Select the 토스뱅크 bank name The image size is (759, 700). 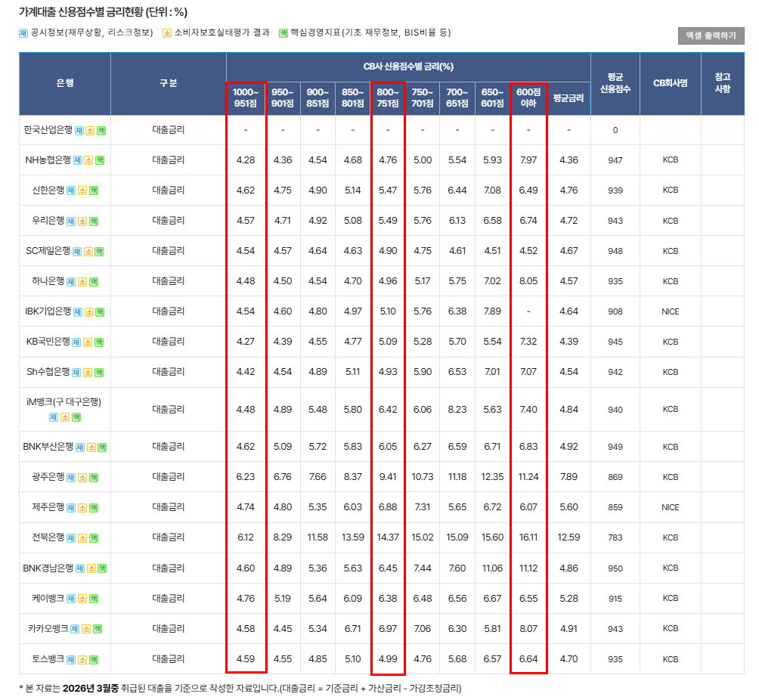pyautogui.click(x=48, y=659)
